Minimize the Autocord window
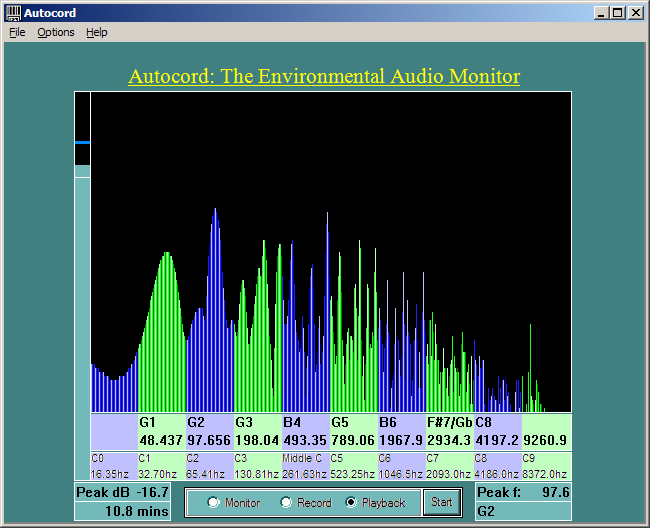Image resolution: width=650 pixels, height=528 pixels. [601, 13]
